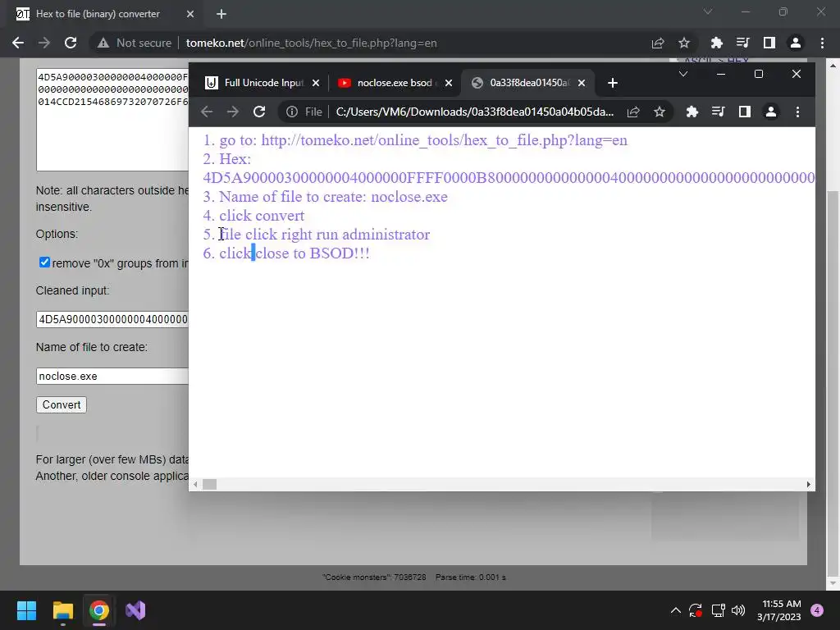840x630 pixels.
Task: Show hidden icons chevron in system tray
Action: click(x=676, y=610)
